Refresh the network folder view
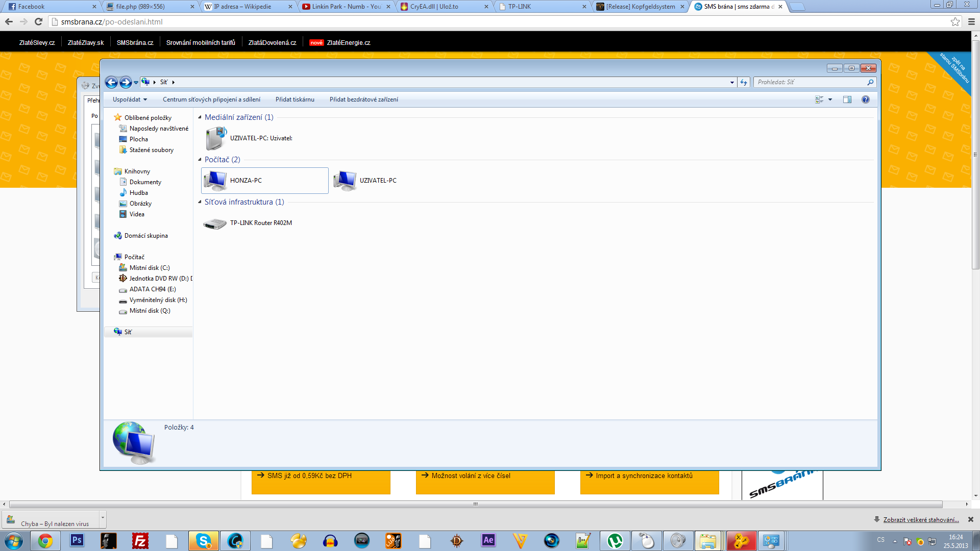Screen dimensions: 980x551 [x=744, y=82]
